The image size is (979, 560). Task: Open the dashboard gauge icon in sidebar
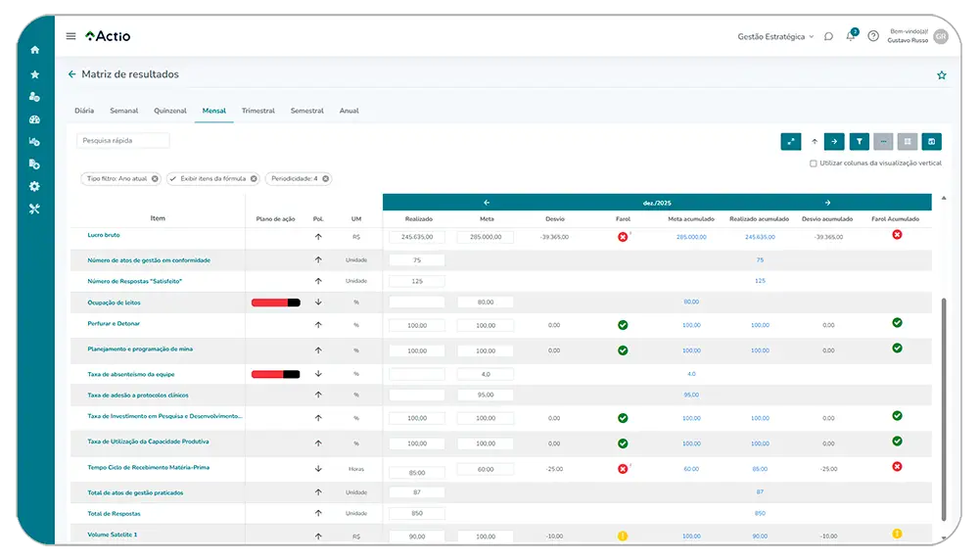35,119
